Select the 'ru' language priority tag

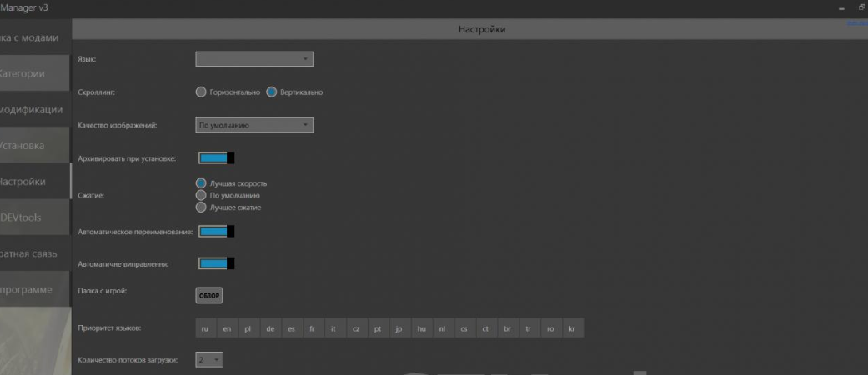(205, 328)
